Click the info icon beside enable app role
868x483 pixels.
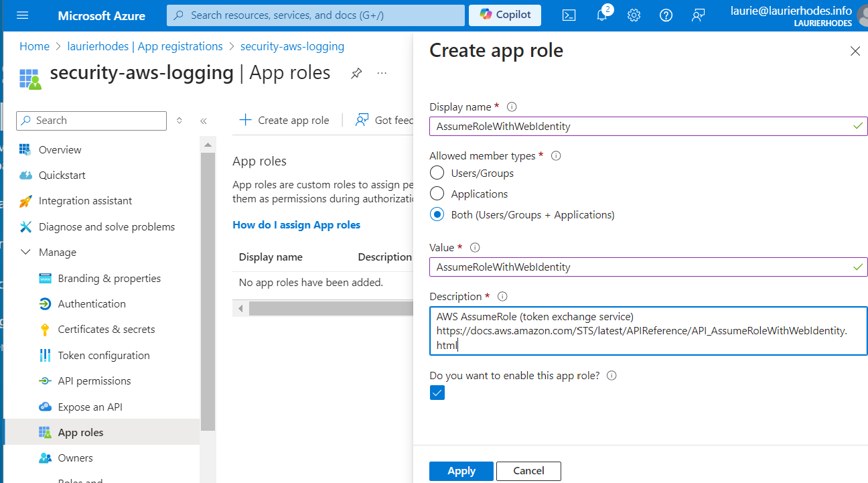[611, 375]
